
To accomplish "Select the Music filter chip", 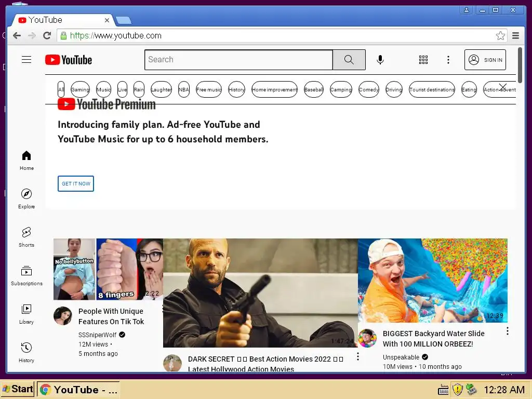I will click(x=103, y=89).
